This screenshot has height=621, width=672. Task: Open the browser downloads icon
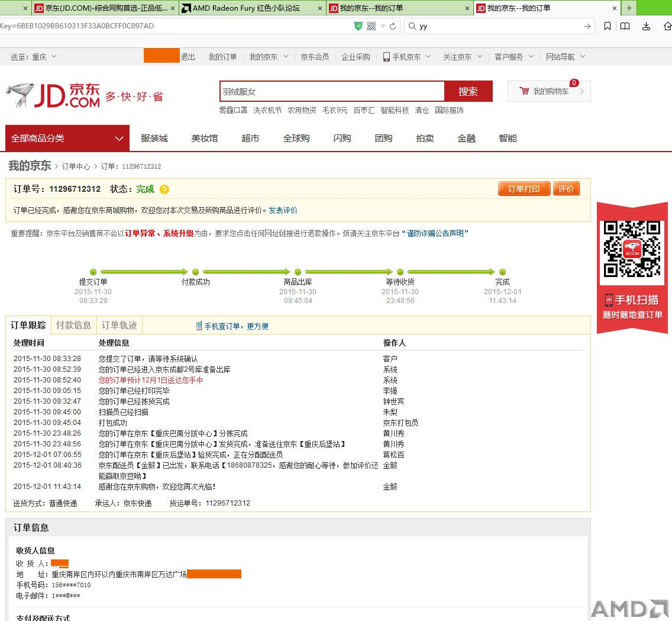647,26
